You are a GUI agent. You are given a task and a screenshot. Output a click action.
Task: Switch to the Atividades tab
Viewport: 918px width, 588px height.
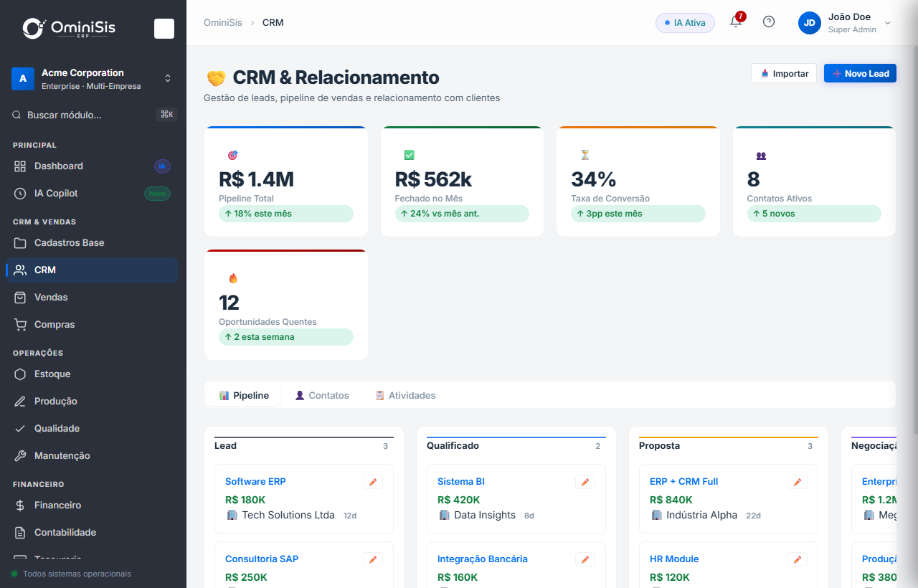click(405, 396)
